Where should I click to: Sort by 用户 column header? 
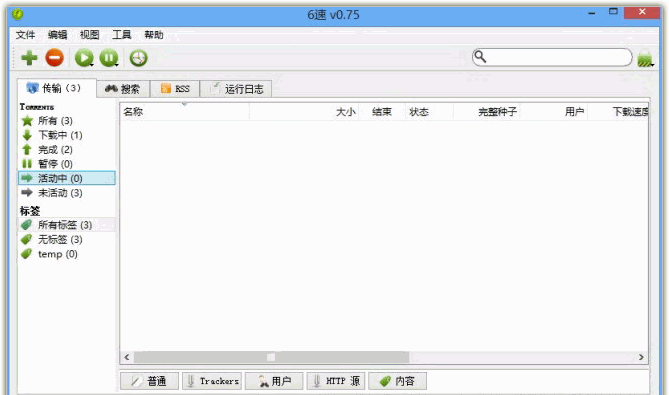point(554,112)
